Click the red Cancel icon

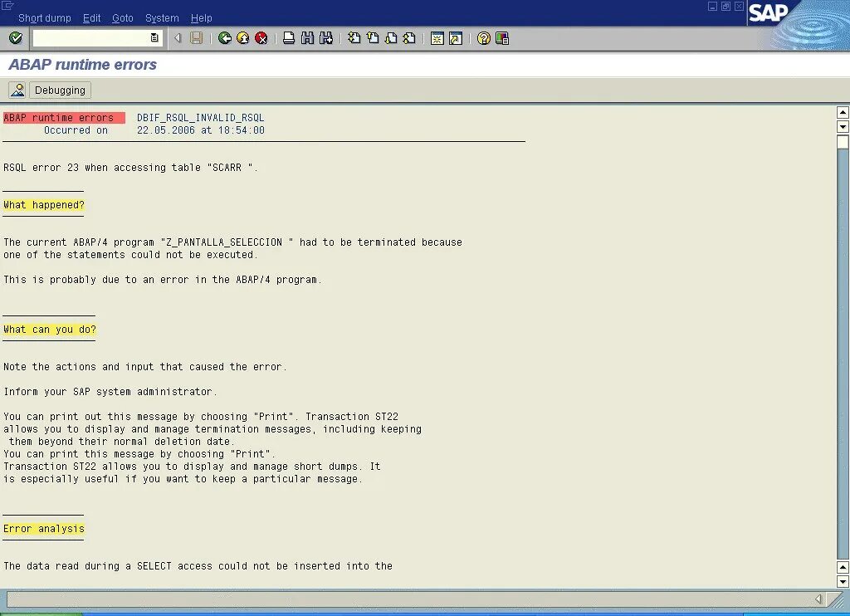click(x=261, y=38)
